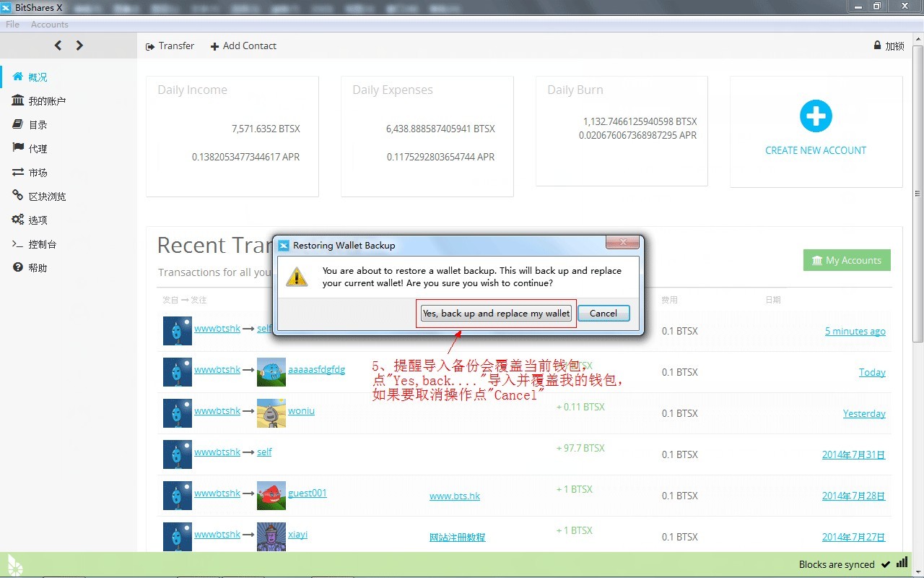
Task: Click the 0.1382053477344617 APR value
Action: tap(245, 157)
